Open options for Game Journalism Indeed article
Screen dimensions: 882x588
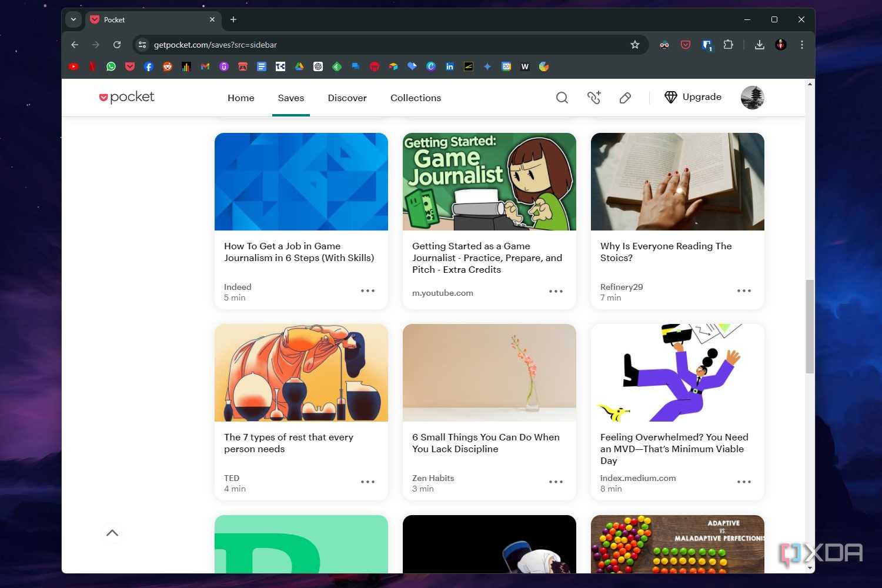tap(367, 291)
